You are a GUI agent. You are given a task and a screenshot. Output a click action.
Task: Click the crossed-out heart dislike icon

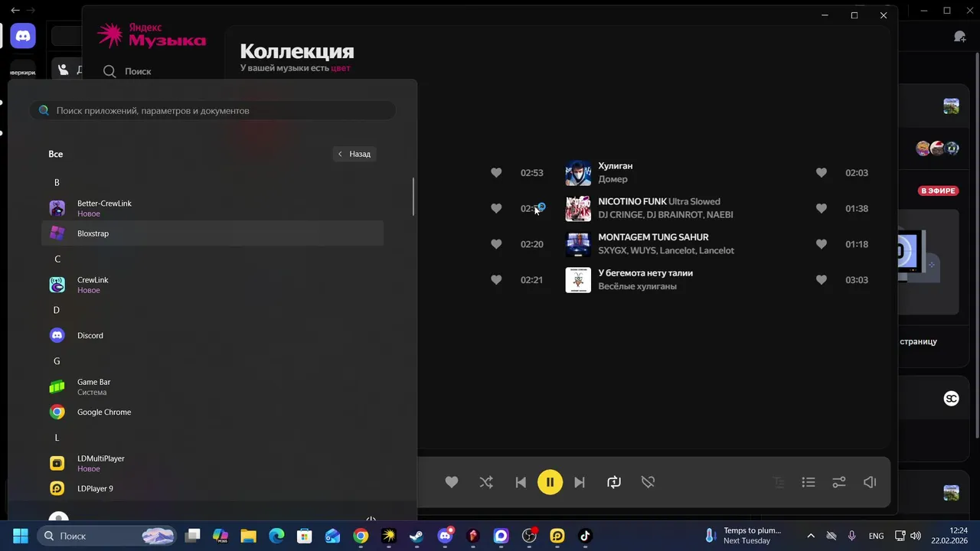pos(648,482)
